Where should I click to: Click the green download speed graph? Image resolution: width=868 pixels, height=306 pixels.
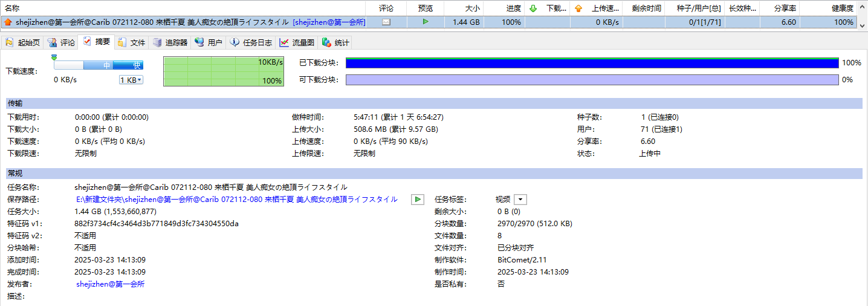coord(224,71)
